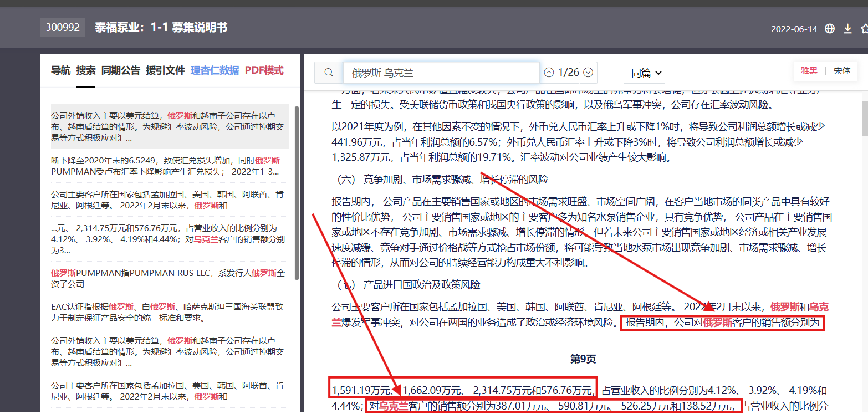Viewport: 868px width, 414px height.
Task: Click the heading （七）产品进口国政治及政策风险
Action: coord(408,285)
